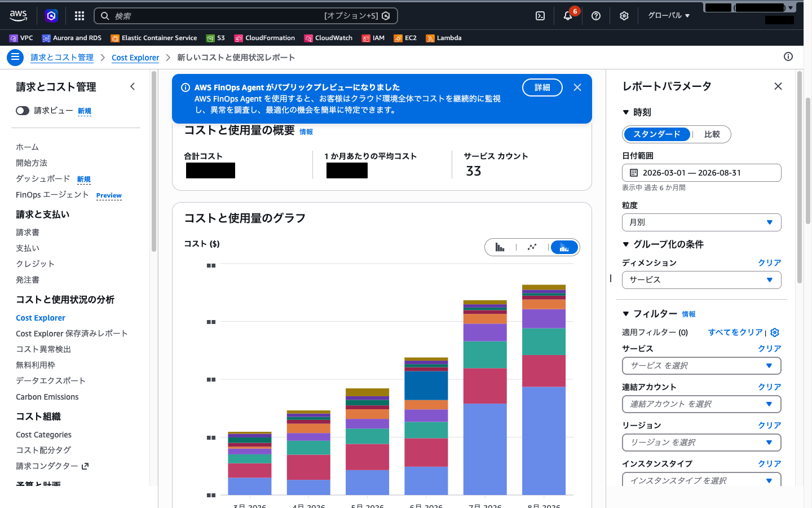Open the 連結アカウント filter dropdown
Viewport: 812px width, 508px height.
click(x=701, y=404)
